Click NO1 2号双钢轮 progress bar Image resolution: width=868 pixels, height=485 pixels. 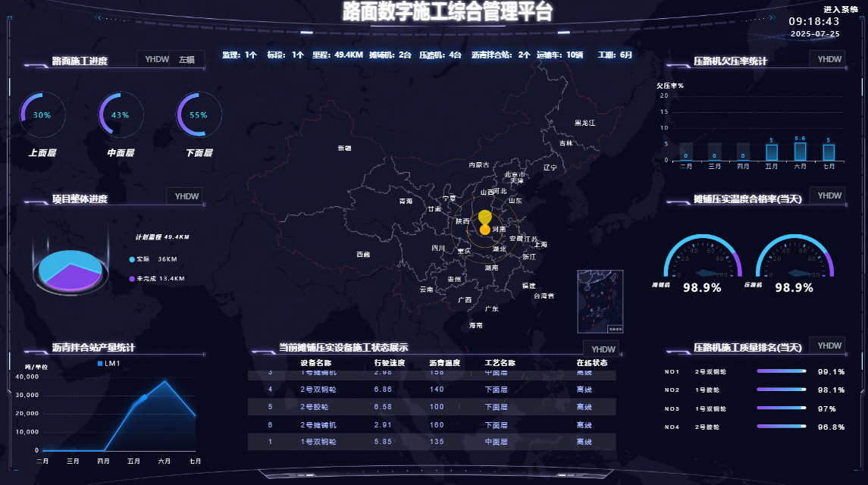pyautogui.click(x=781, y=371)
